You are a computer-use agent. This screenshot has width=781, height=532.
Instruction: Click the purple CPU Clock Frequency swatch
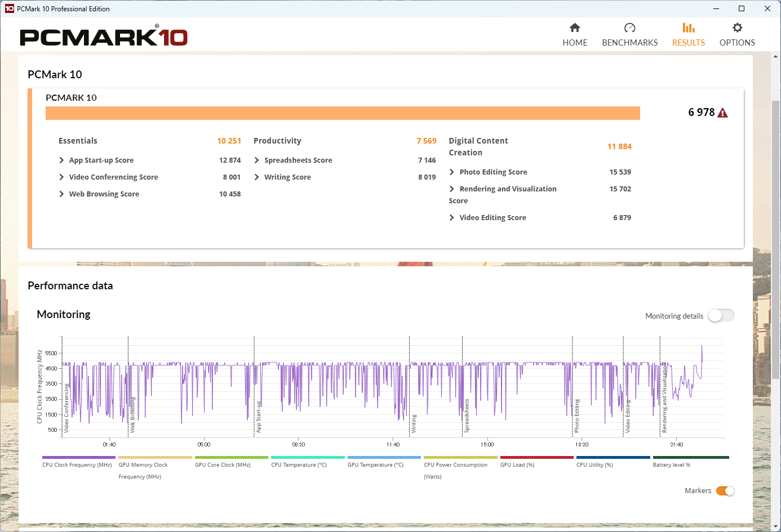coord(79,458)
